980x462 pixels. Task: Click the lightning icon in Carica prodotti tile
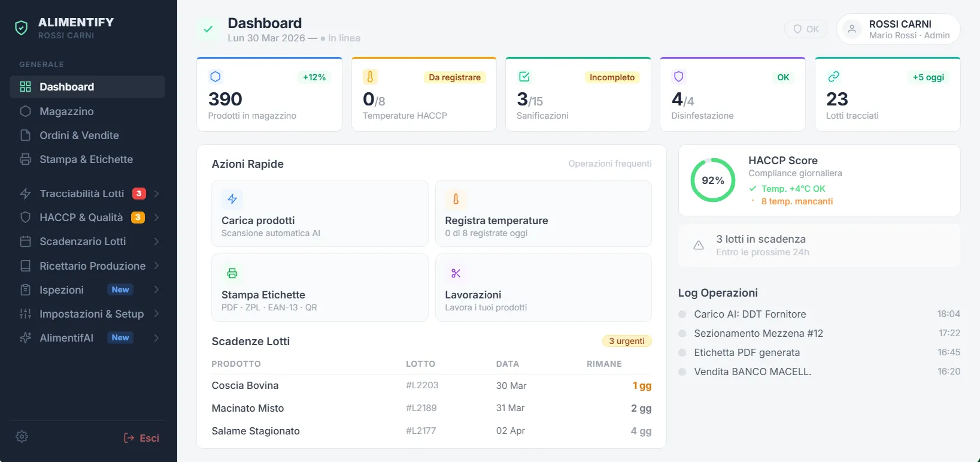point(232,199)
